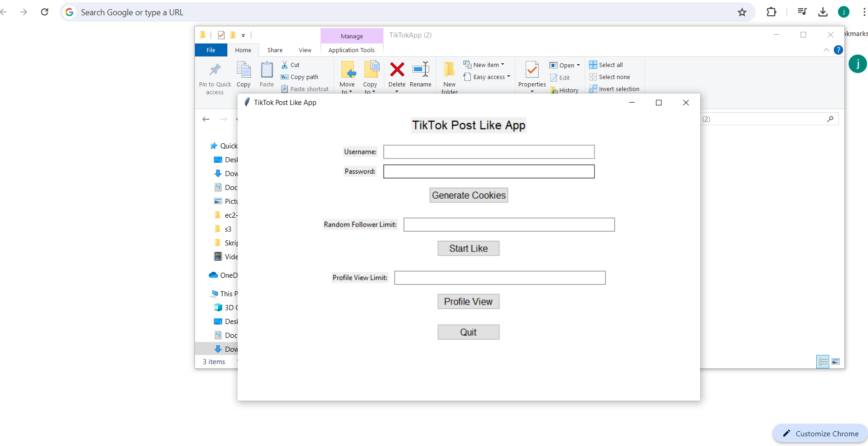Click the Explorer search magnifier icon

point(830,119)
